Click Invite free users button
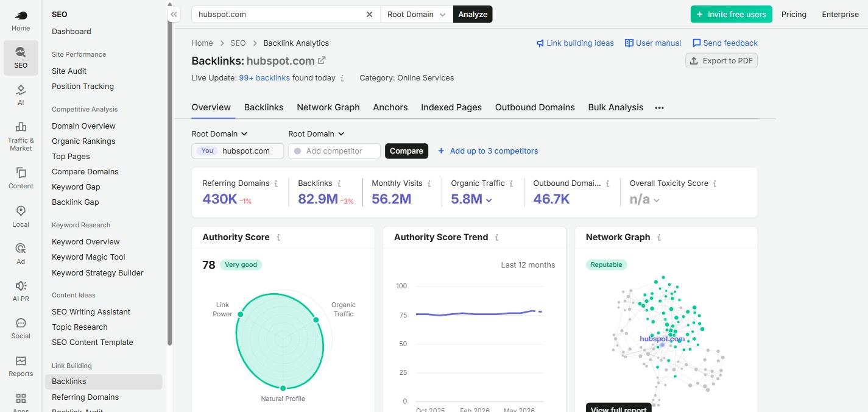Viewport: 868px width, 412px height. tap(731, 14)
